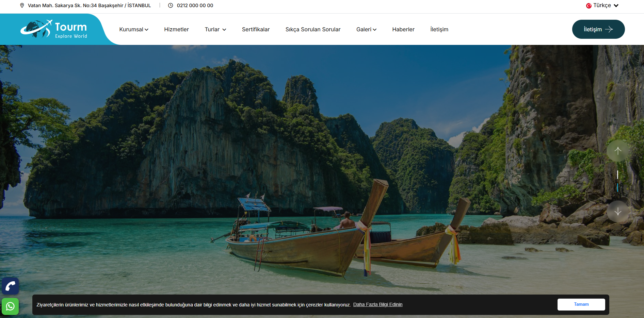
Task: Expand the Galeri dropdown
Action: (366, 29)
